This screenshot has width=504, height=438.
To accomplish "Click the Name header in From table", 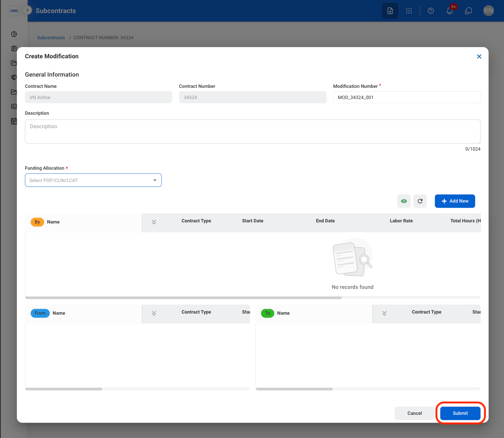I will pos(59,313).
